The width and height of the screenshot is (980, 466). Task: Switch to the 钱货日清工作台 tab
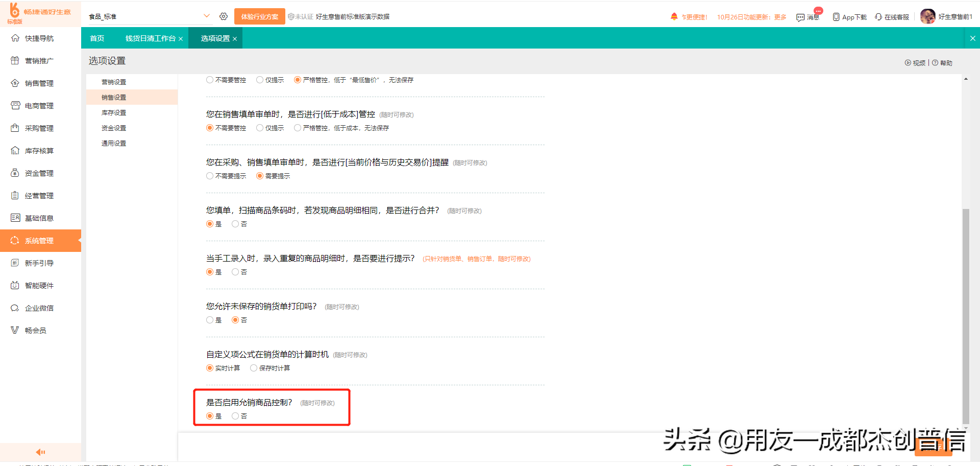point(150,38)
